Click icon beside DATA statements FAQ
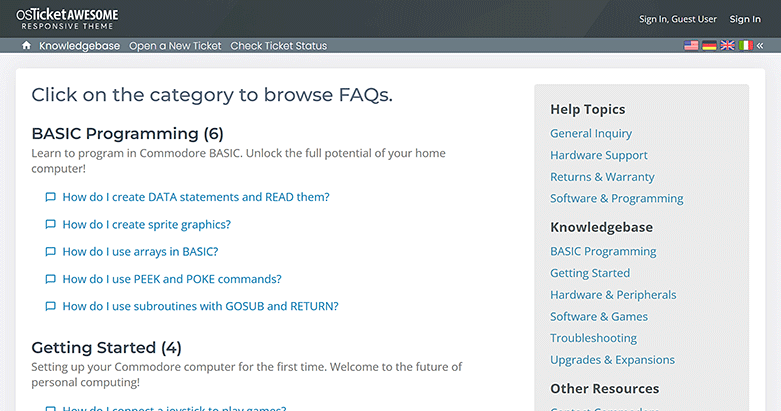The image size is (781, 411). (x=50, y=197)
